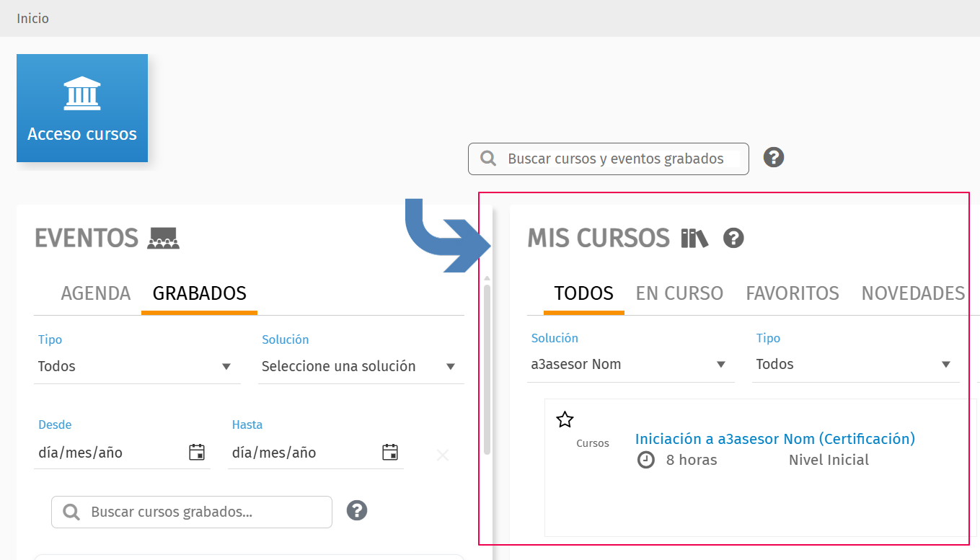Image resolution: width=980 pixels, height=560 pixels.
Task: Open the Acceso cursos tile
Action: click(82, 108)
